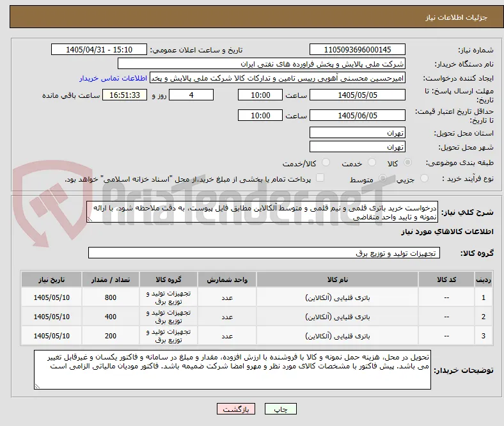Screen dimensions: 504x426
Task: Click the price validity date 1405/06/05
Action: (357, 115)
